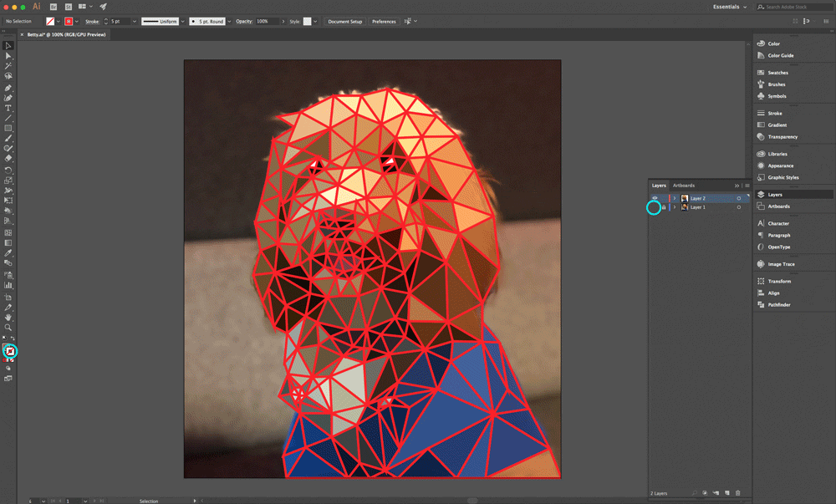Switch to the Artboards tab

tap(684, 186)
